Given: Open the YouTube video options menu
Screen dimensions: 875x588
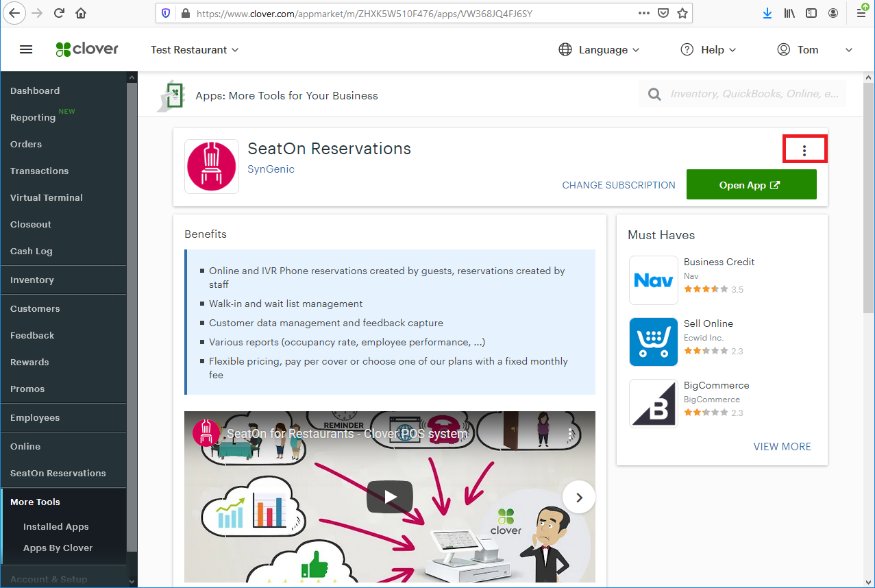Looking at the screenshot, I should [x=570, y=434].
